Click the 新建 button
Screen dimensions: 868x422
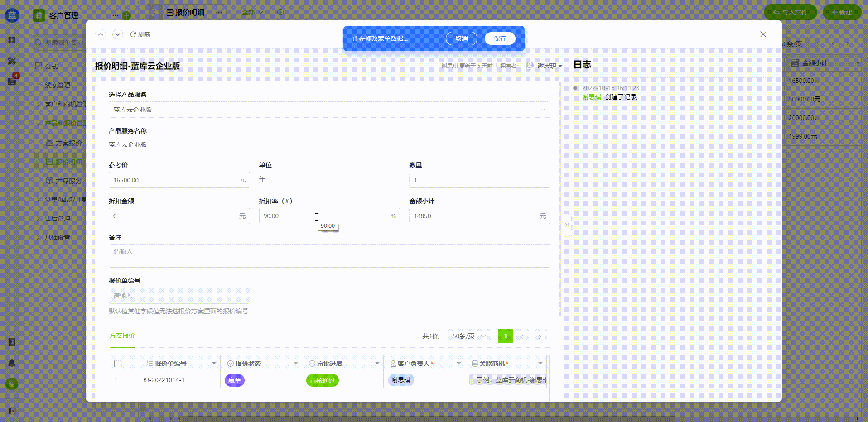[842, 12]
